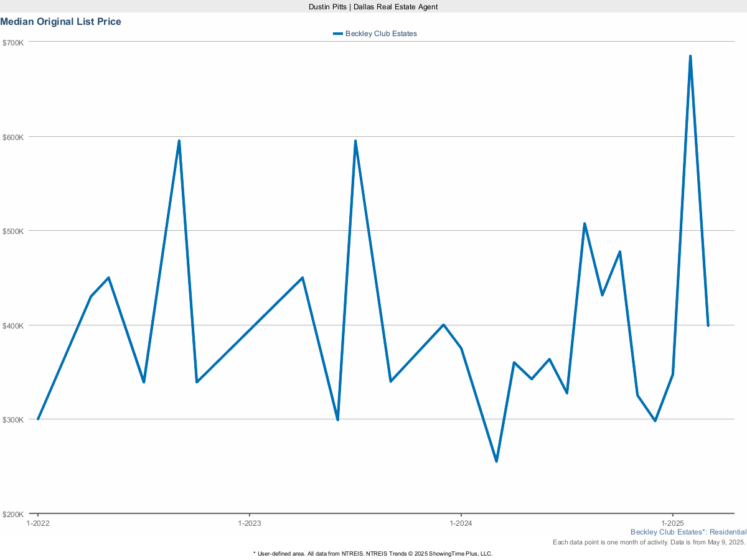Screen dimensions: 747x560
Task: Click the $200K axis label
Action: click(12, 514)
